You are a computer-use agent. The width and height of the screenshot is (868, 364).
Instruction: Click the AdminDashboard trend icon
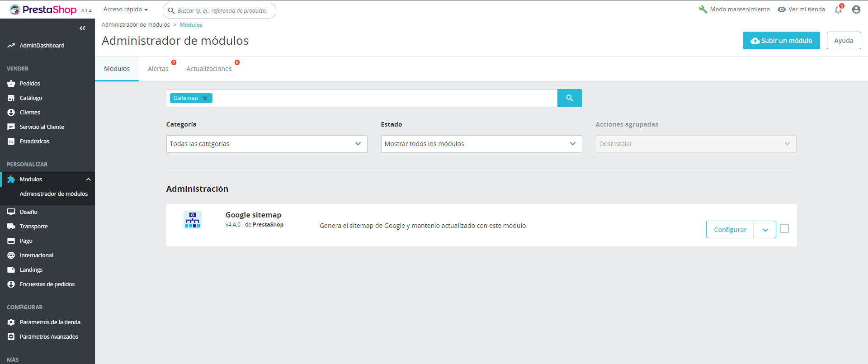pos(11,46)
